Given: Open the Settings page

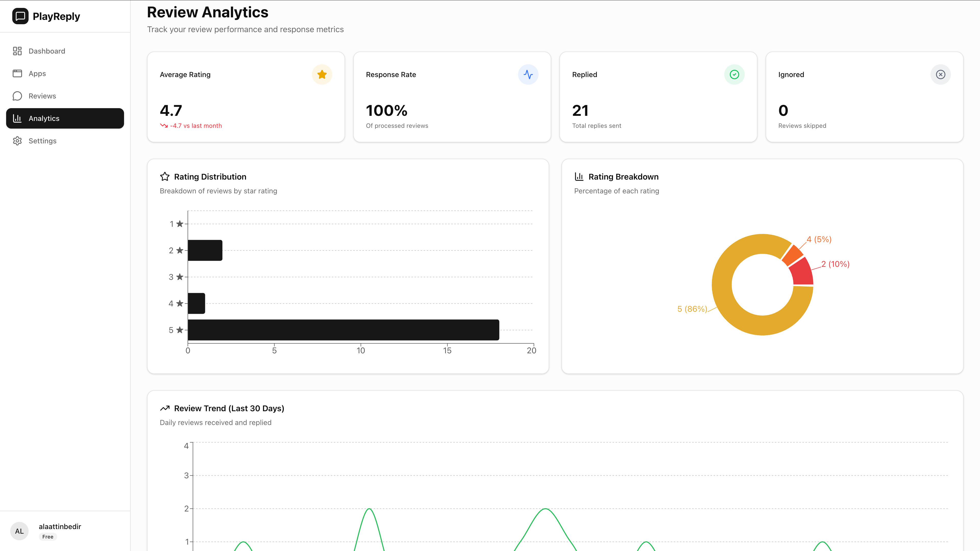Looking at the screenshot, I should point(42,141).
